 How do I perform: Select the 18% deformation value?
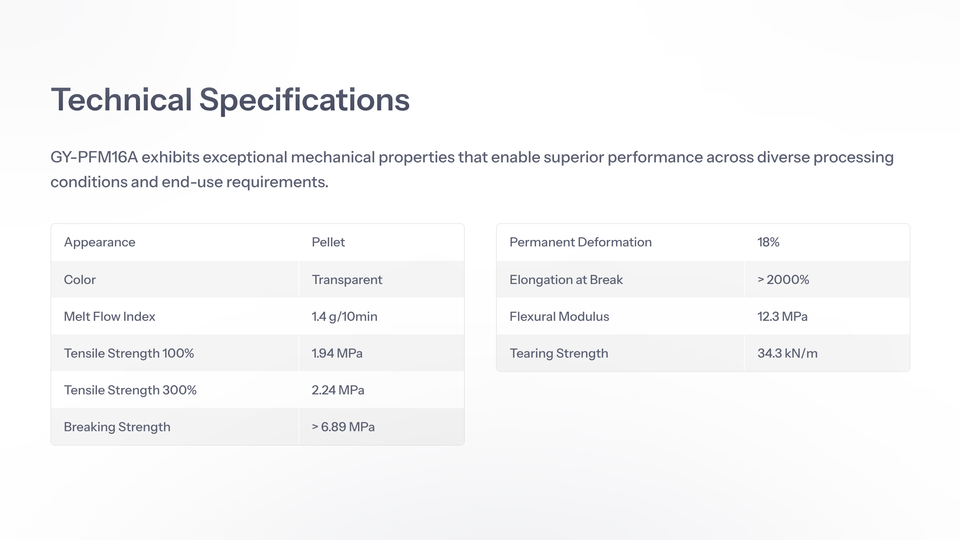pyautogui.click(x=768, y=242)
